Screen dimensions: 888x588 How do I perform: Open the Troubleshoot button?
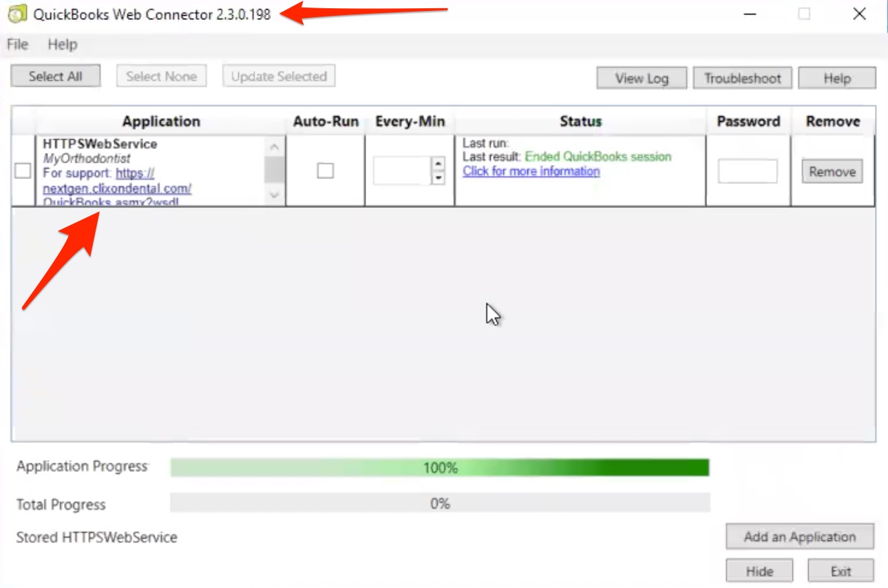click(743, 78)
